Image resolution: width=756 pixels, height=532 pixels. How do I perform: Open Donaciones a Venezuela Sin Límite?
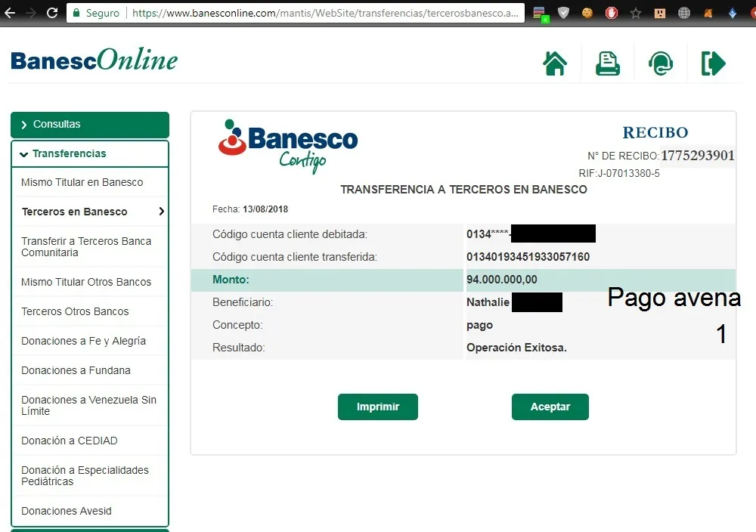pyautogui.click(x=88, y=405)
